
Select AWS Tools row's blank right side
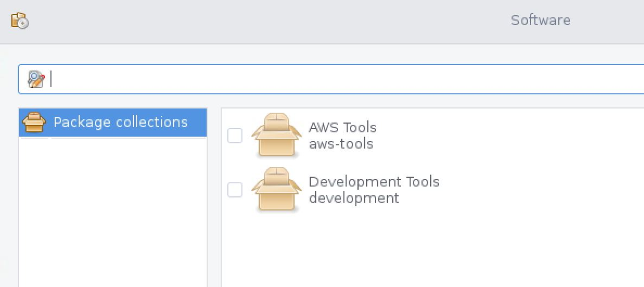(x=537, y=135)
